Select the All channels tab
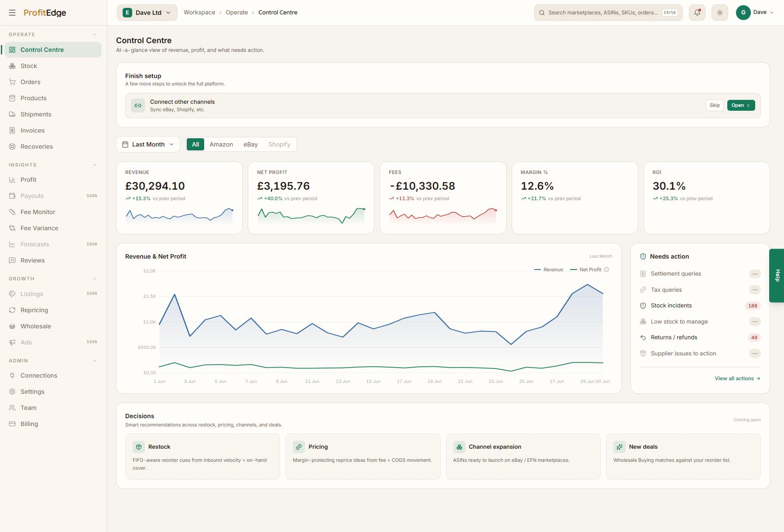This screenshot has height=532, width=784. coord(195,144)
